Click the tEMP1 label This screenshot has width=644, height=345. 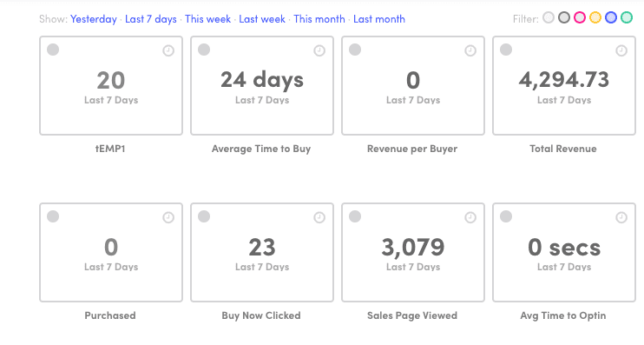pyautogui.click(x=110, y=149)
